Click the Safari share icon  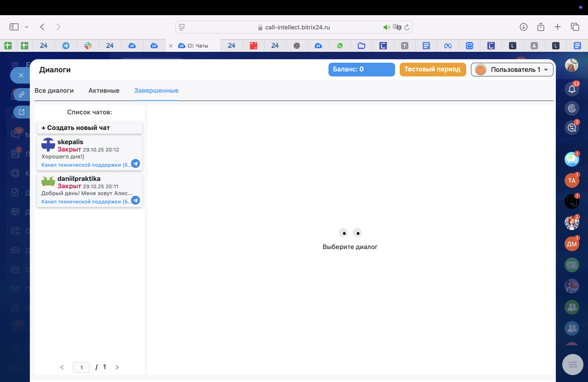tap(540, 27)
